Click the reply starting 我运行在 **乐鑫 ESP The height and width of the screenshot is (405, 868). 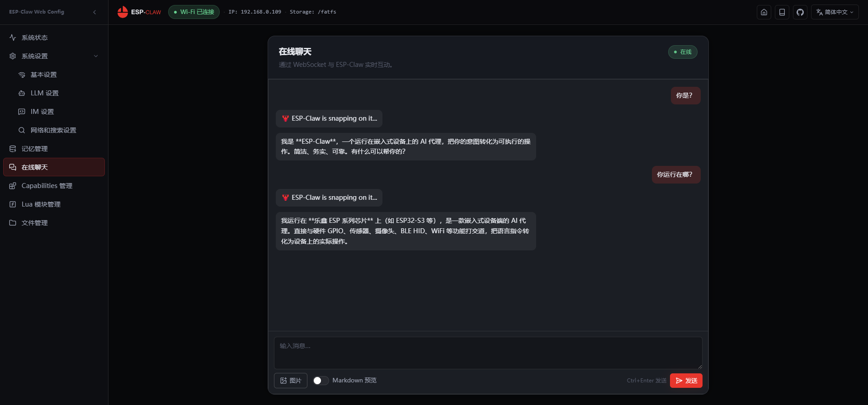click(406, 231)
